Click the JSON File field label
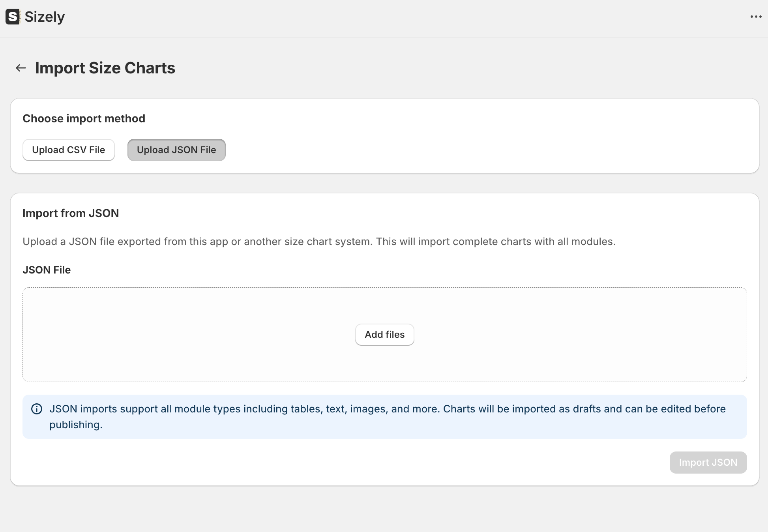 point(47,270)
